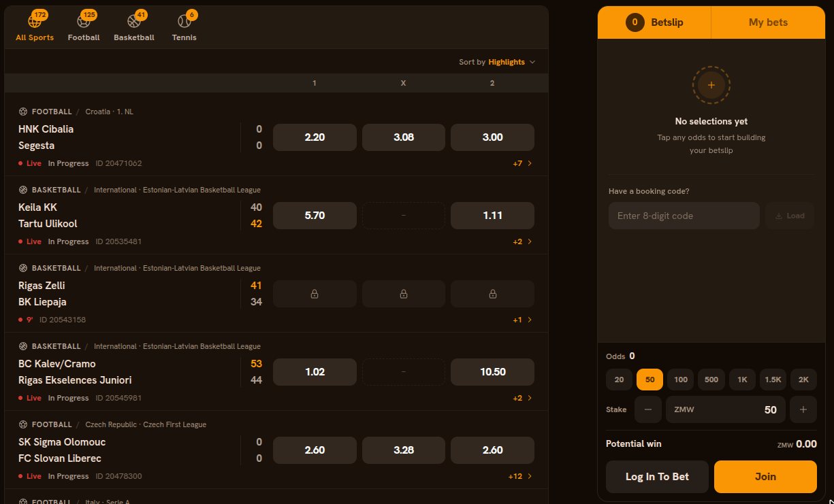Open Sort by Highlights dropdown
The width and height of the screenshot is (834, 504).
click(x=497, y=62)
